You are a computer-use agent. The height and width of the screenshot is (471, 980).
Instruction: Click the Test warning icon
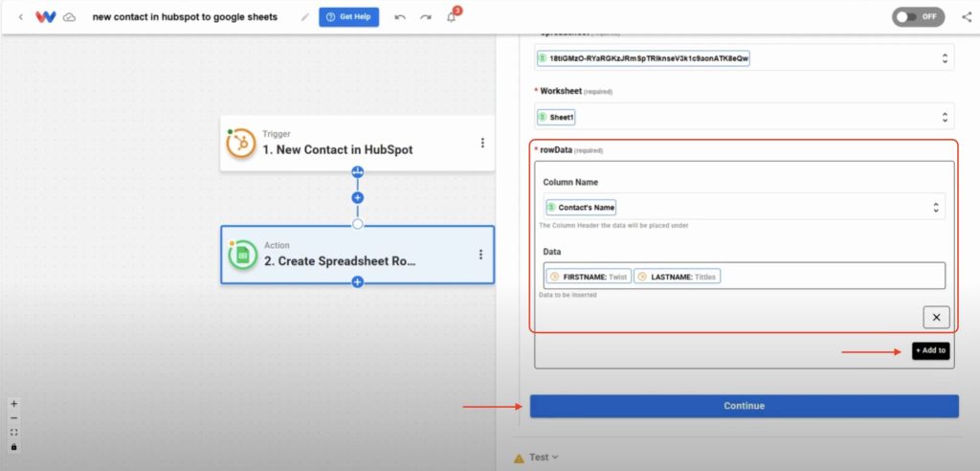pyautogui.click(x=519, y=459)
